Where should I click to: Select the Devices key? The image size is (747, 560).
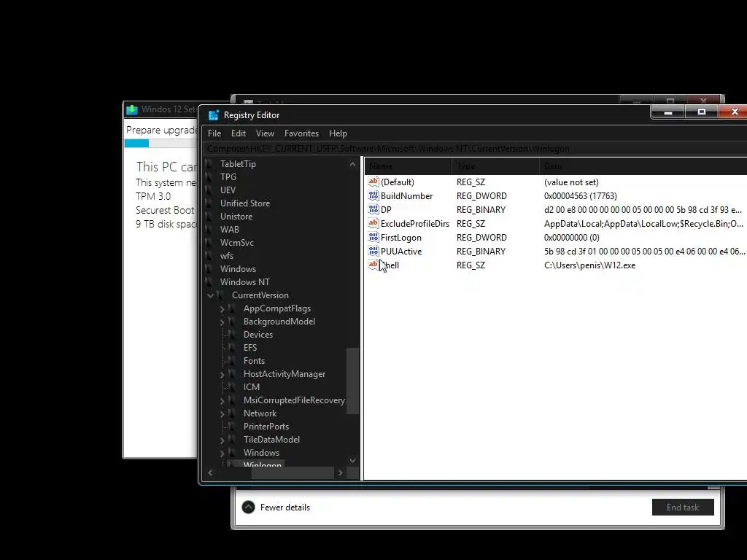(x=258, y=334)
